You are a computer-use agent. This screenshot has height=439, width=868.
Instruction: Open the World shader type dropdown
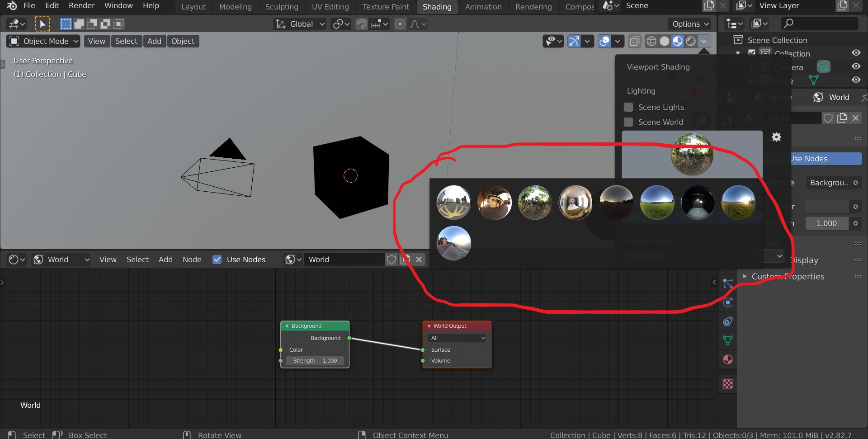(x=62, y=260)
